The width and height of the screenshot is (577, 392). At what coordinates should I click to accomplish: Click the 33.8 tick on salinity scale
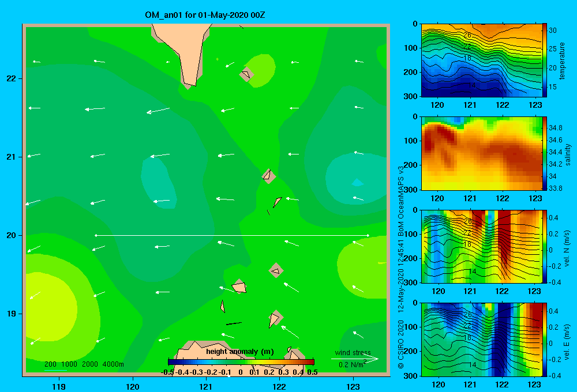point(555,189)
